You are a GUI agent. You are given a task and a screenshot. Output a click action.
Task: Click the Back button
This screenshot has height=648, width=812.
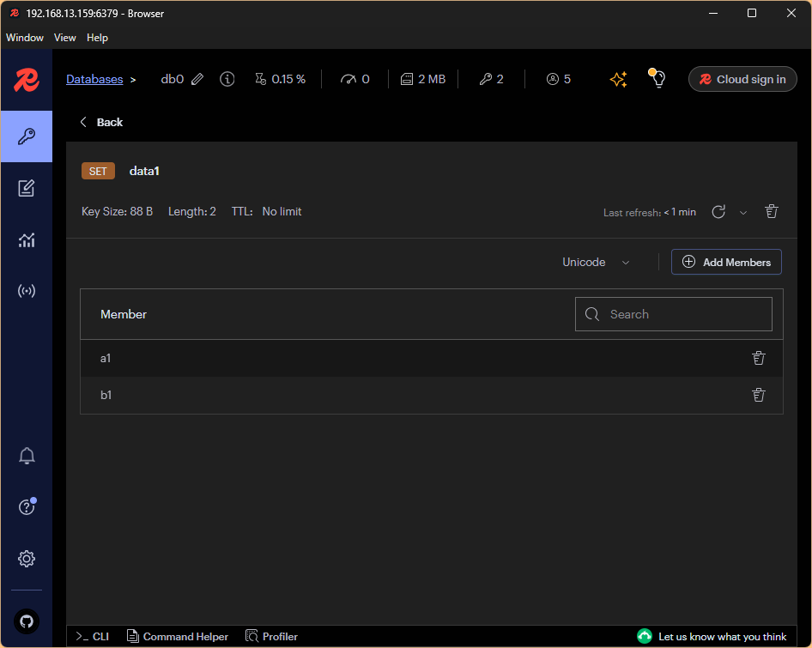pyautogui.click(x=101, y=122)
